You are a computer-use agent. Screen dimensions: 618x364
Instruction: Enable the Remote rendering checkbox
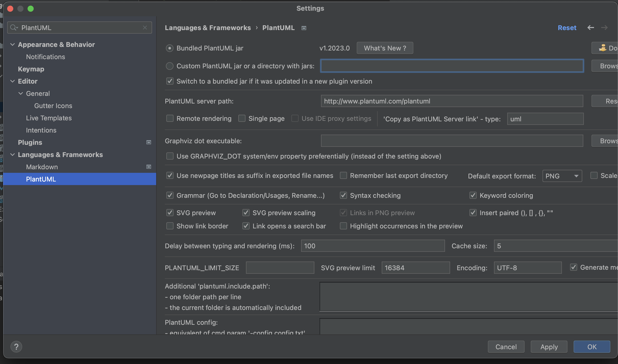(170, 119)
